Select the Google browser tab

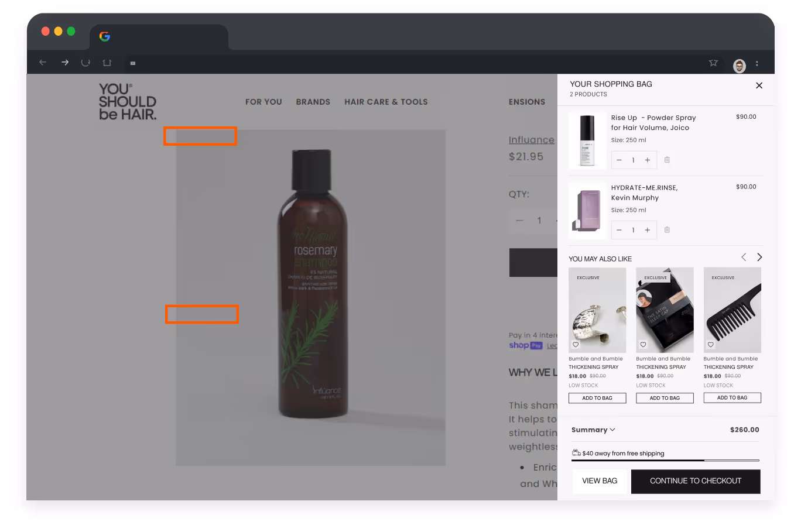[x=159, y=37]
